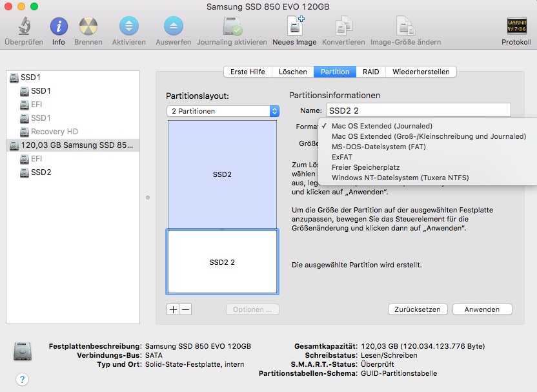The height and width of the screenshot is (392, 537).
Task: Select the top-level SSD1 disk in the sidebar
Action: click(x=73, y=77)
